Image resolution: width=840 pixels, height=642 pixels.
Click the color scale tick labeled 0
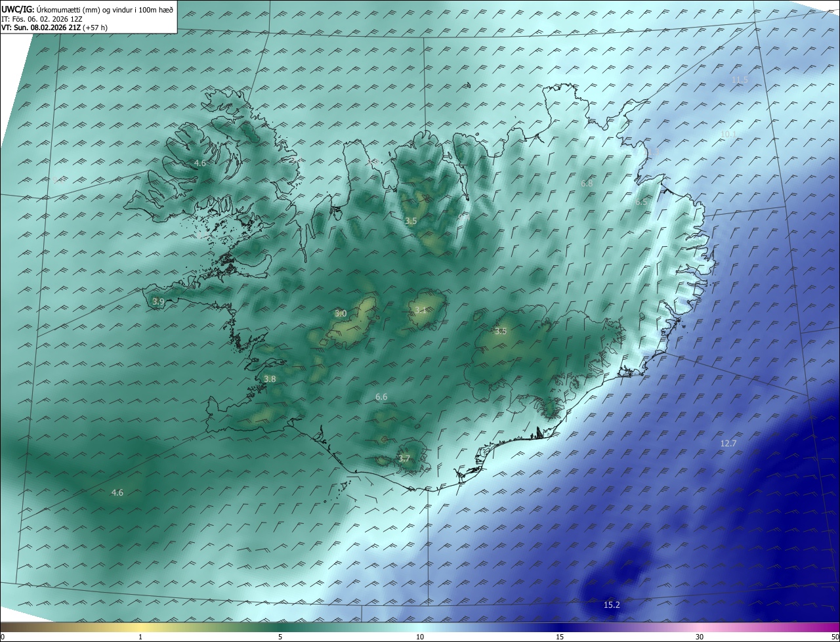(x=3, y=637)
